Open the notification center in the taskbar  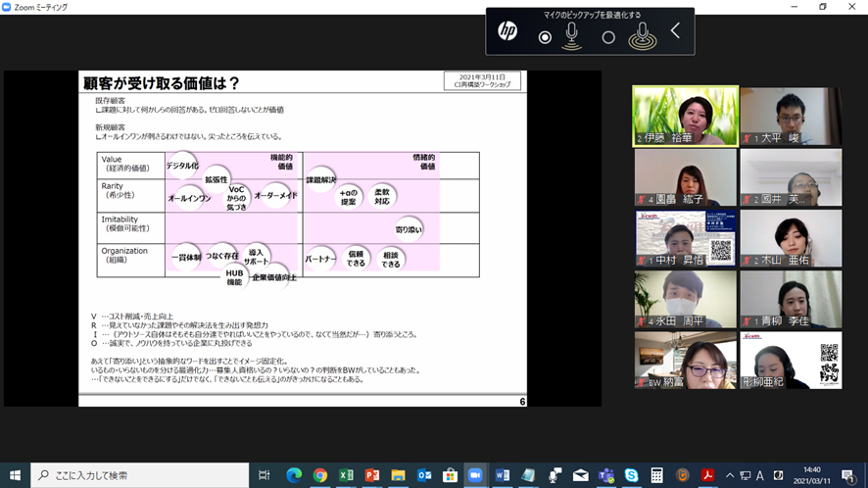pos(848,475)
